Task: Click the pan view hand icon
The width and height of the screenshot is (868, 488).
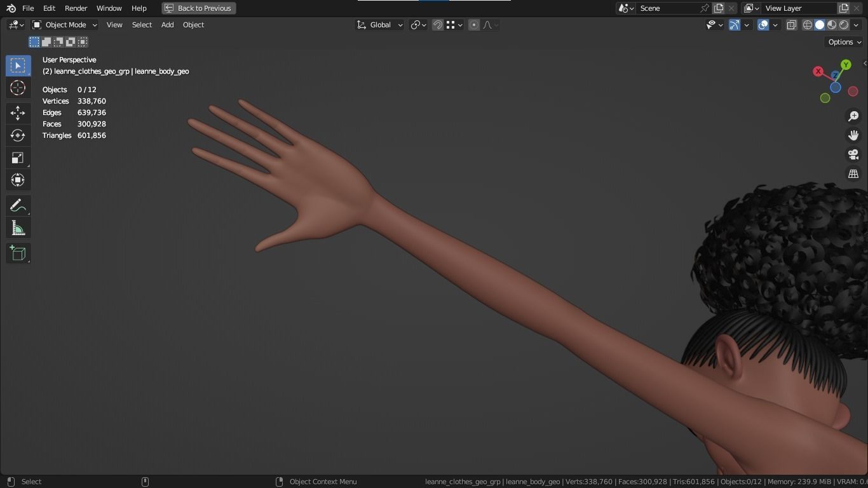Action: (x=853, y=135)
